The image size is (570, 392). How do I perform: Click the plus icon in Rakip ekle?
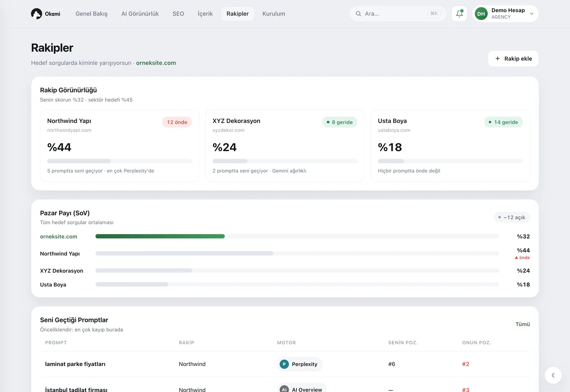498,59
